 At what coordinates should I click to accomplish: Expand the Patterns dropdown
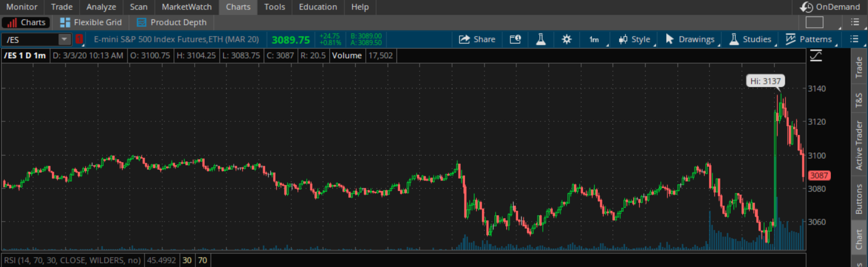tap(809, 39)
